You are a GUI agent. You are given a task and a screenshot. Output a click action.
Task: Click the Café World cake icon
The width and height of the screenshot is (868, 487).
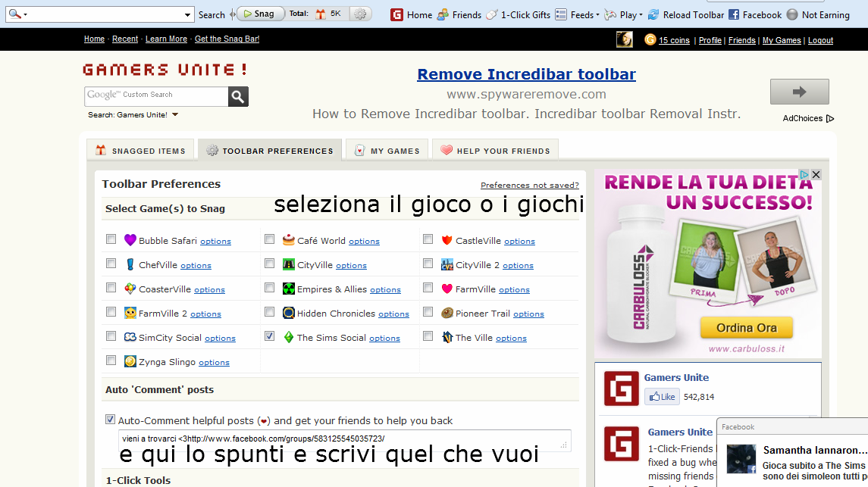point(288,240)
